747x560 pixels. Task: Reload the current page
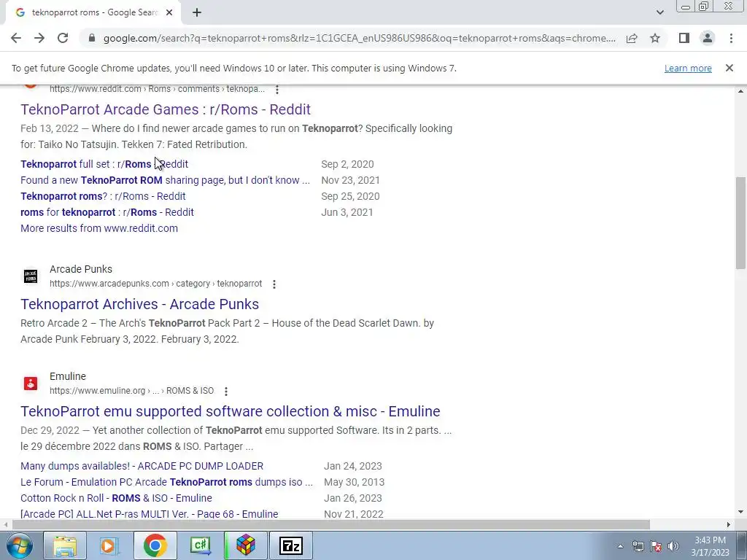click(63, 38)
